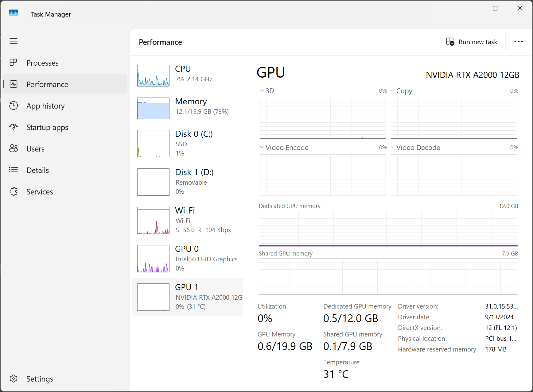This screenshot has width=533, height=392.
Task: Expand the Video Encode engine dropdown
Action: click(x=262, y=147)
